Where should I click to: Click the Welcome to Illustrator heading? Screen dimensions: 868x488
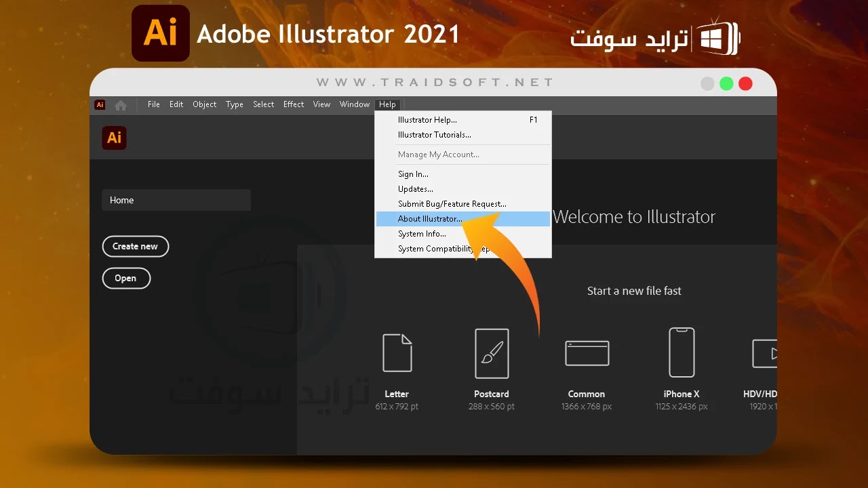[x=634, y=217]
